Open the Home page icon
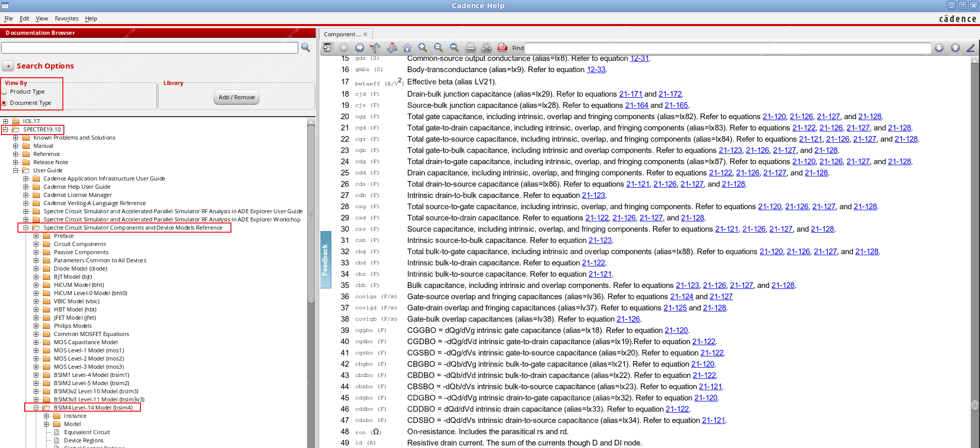Image resolution: width=980 pixels, height=448 pixels. 407,48
